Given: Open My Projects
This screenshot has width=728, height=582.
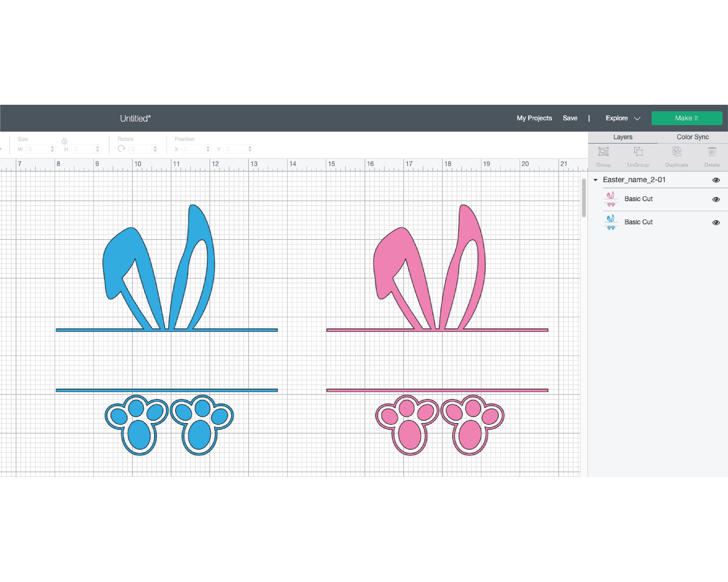Looking at the screenshot, I should [534, 118].
